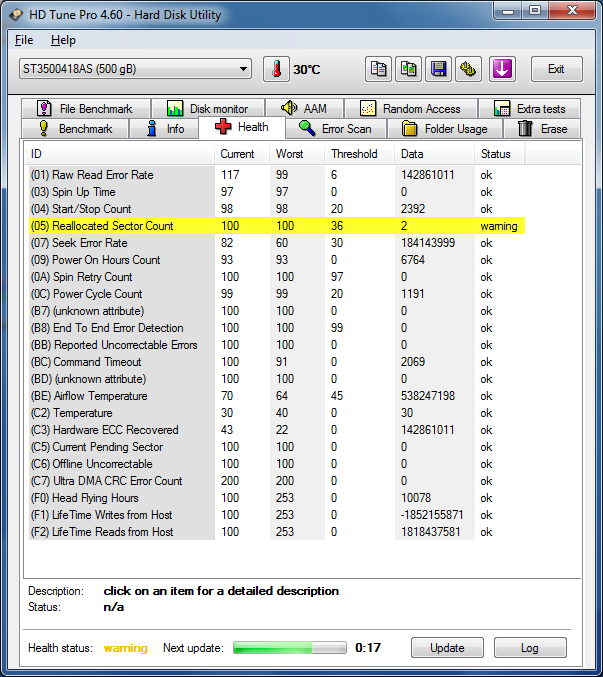Click the next update progress bar
The width and height of the screenshot is (603, 677).
tap(290, 648)
